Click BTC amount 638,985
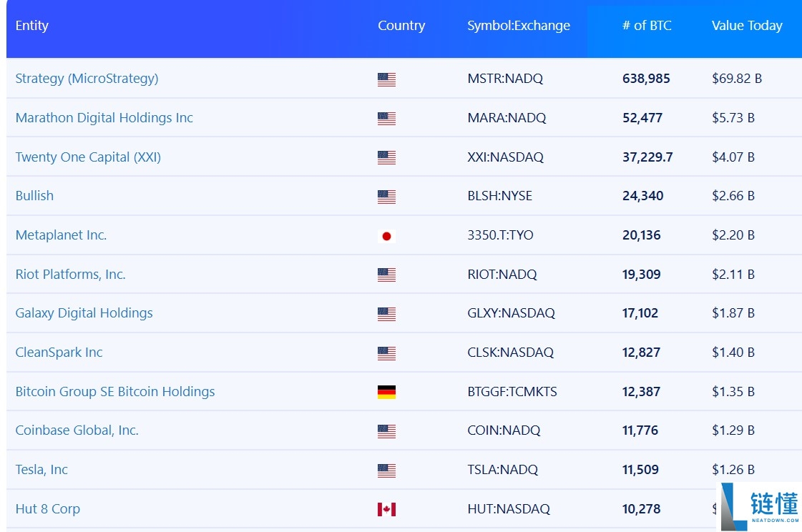 point(646,79)
